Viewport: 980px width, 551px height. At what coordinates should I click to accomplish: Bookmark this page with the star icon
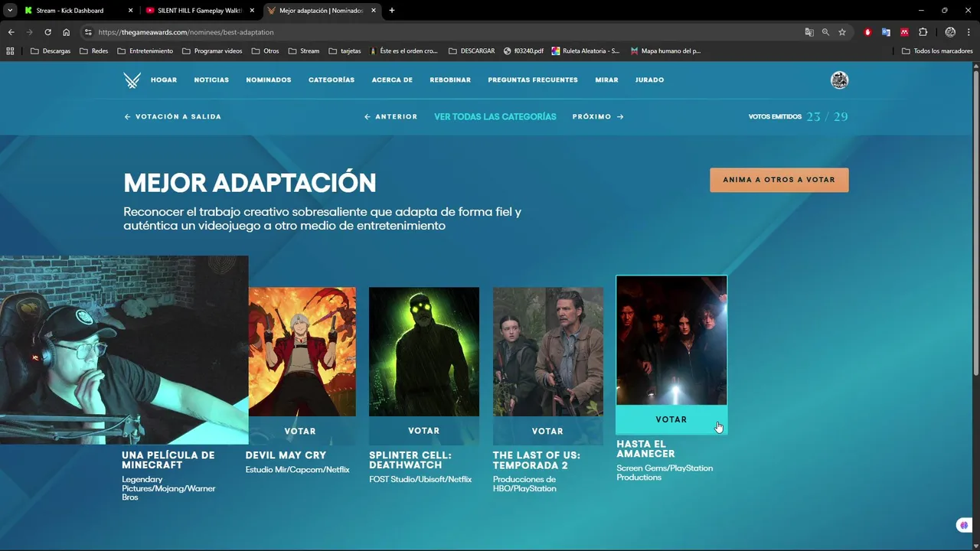click(x=842, y=32)
